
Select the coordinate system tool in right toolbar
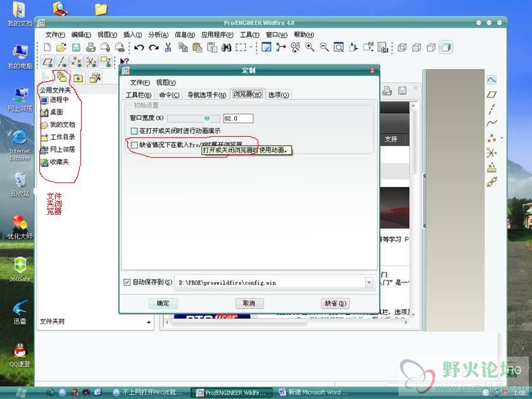(x=491, y=153)
